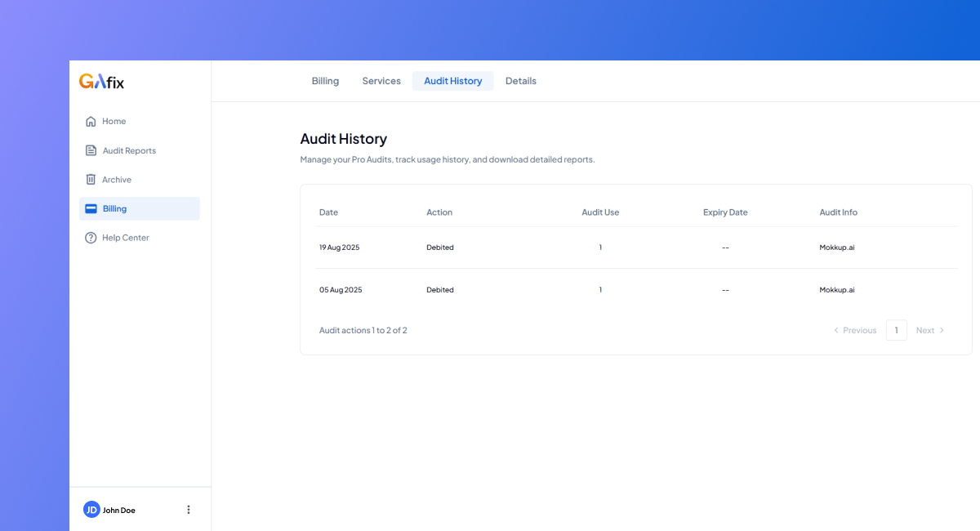Click the Expiry Date column header
Screen dimensions: 980x531
pyautogui.click(x=725, y=212)
